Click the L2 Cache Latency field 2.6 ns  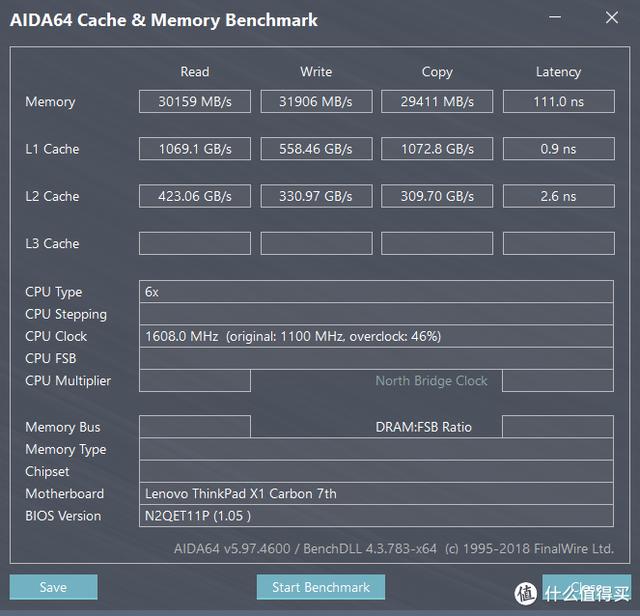(558, 196)
